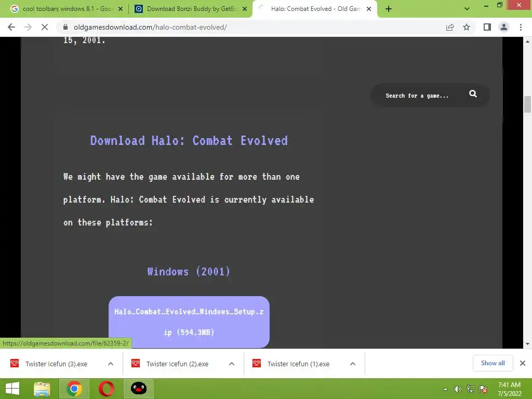Click the forward navigation arrow

tap(28, 27)
